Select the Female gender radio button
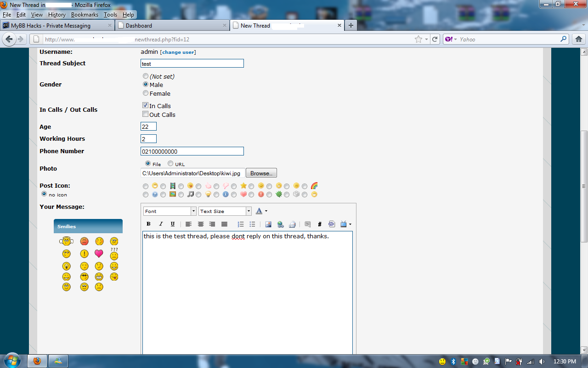 point(146,93)
